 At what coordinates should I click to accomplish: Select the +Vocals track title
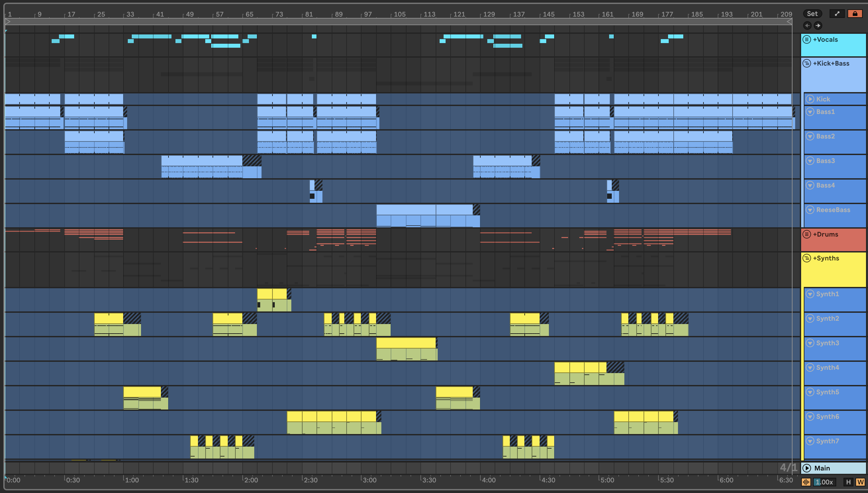click(825, 39)
